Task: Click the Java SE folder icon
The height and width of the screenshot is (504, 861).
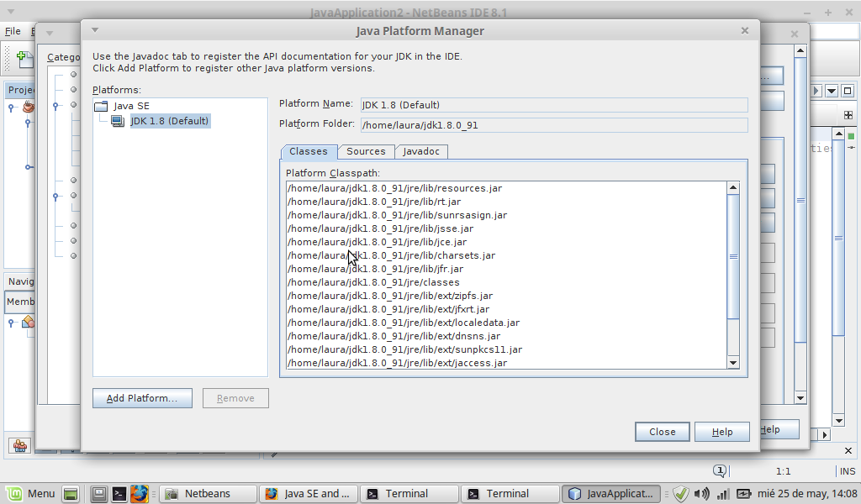Action: [x=101, y=106]
